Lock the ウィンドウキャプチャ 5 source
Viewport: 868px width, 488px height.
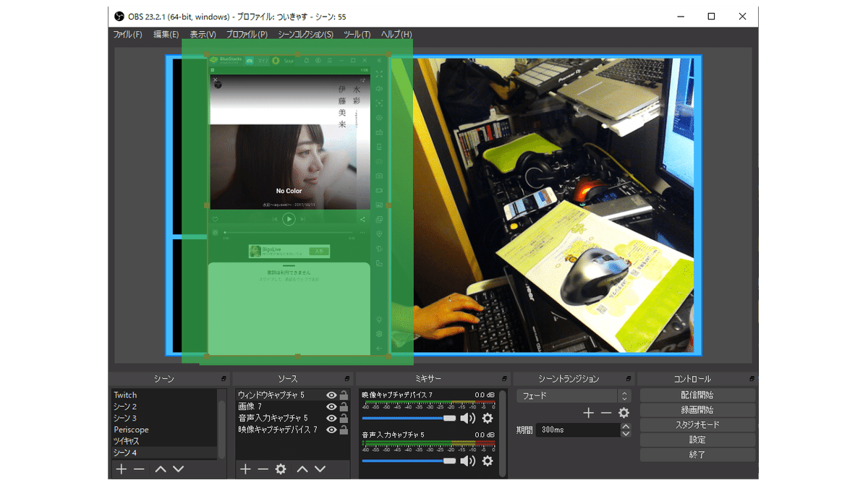pos(344,395)
